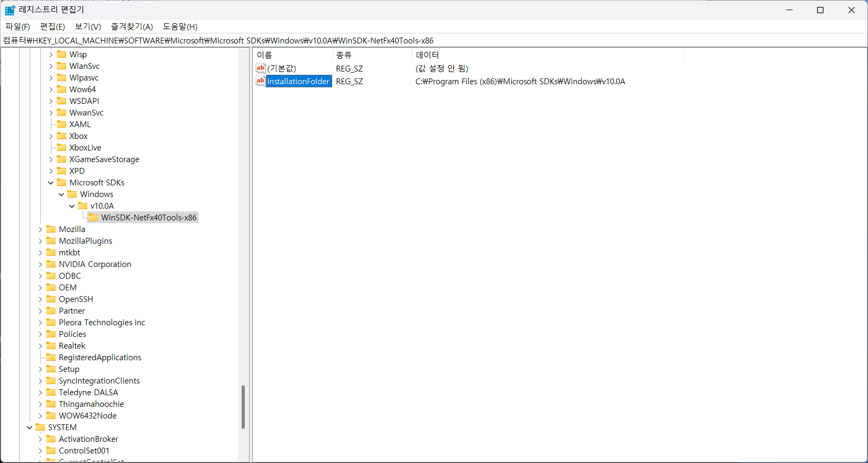The width and height of the screenshot is (868, 463).
Task: Click the tree pane vertical scrollbar thumb
Action: click(243, 407)
